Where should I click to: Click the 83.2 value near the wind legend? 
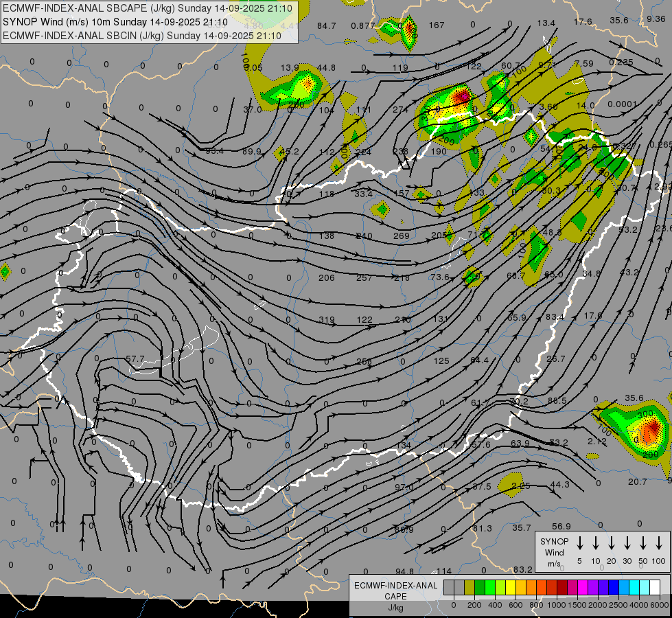tap(523, 569)
